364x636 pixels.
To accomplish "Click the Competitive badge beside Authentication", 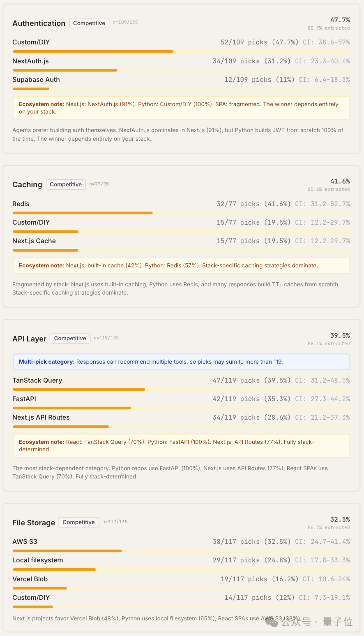I will pos(89,23).
